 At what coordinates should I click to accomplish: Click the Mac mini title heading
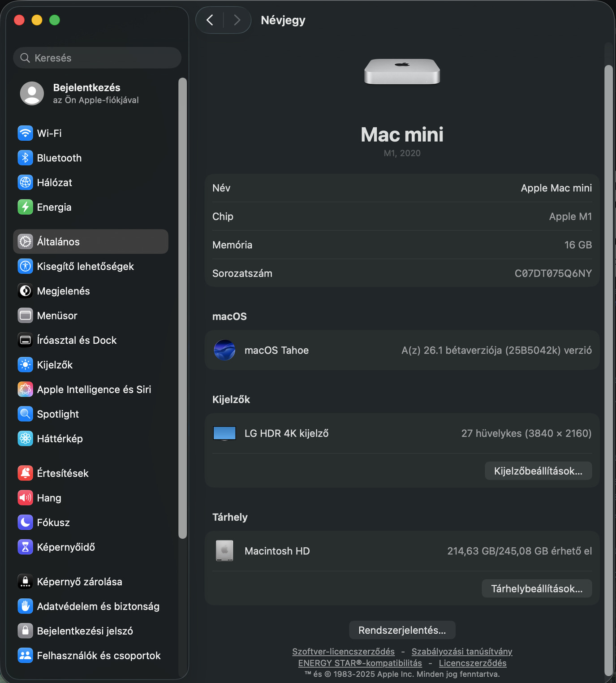tap(402, 134)
